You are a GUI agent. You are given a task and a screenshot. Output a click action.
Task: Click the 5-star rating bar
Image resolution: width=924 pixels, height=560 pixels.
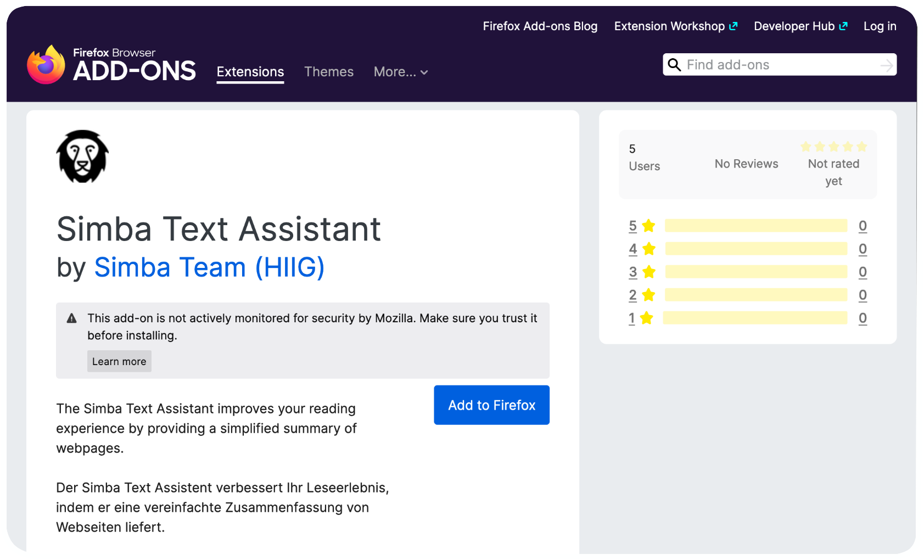tap(756, 226)
